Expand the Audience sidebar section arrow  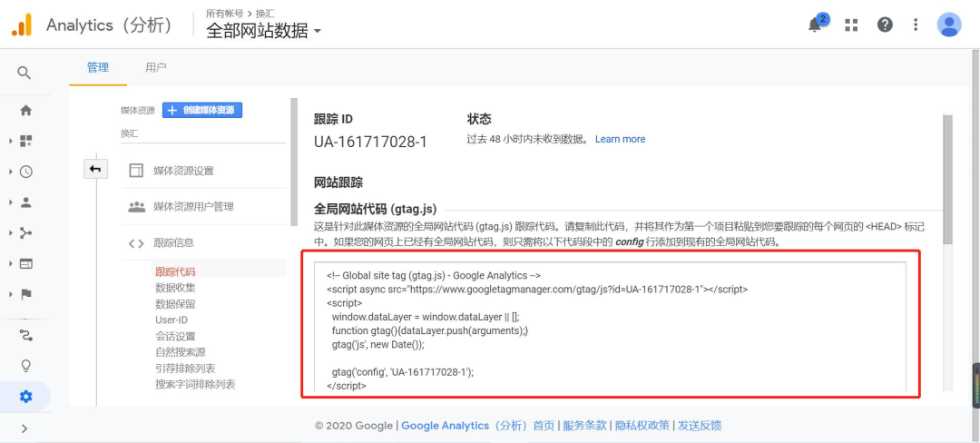[x=11, y=202]
